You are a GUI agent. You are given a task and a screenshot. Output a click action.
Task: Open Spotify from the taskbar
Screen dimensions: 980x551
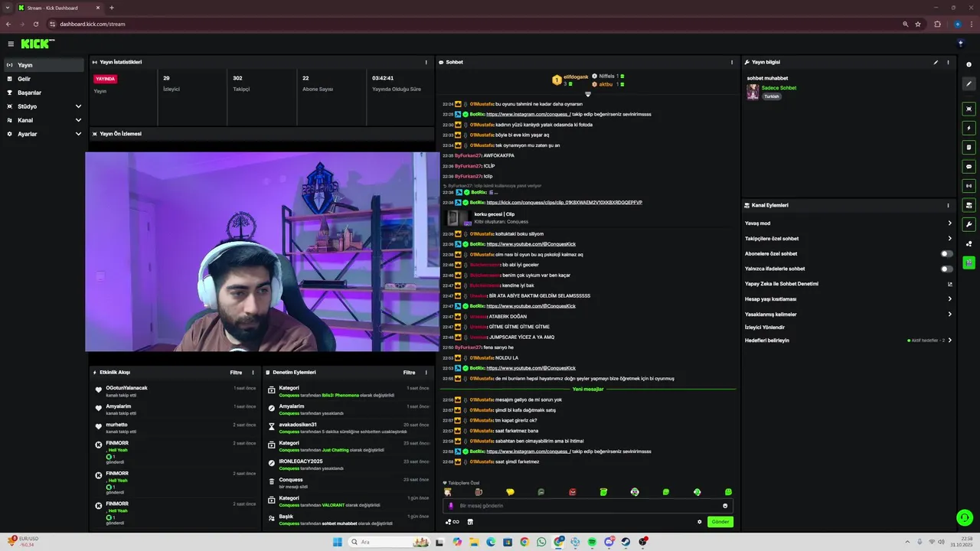(x=593, y=542)
